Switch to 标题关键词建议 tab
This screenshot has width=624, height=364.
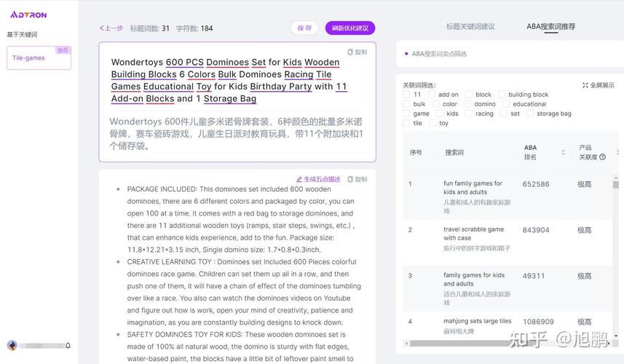point(470,27)
